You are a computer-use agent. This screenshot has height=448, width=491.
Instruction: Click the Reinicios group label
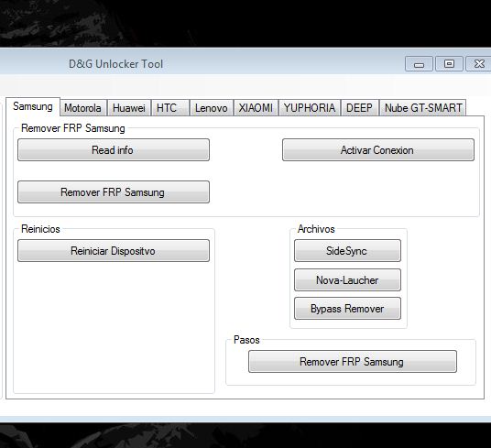click(40, 229)
